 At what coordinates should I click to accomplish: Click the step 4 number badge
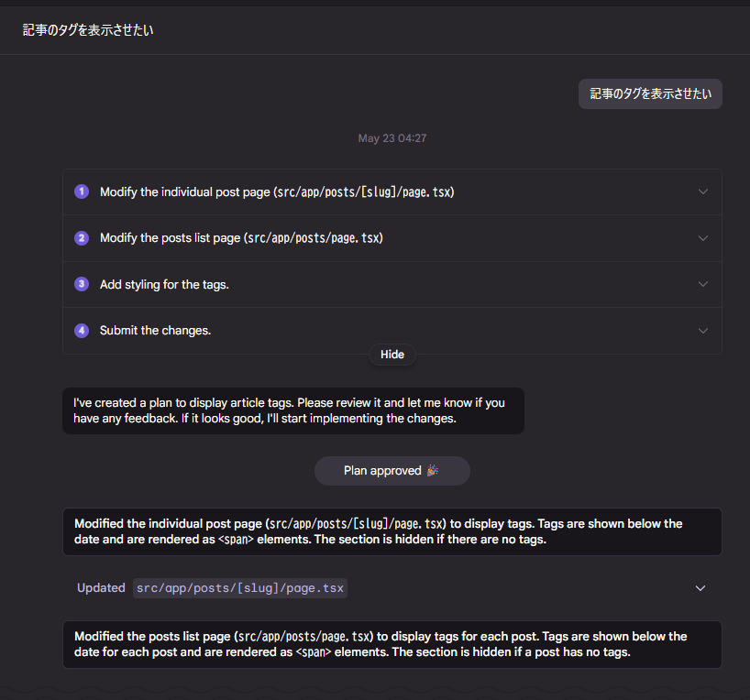(x=82, y=331)
